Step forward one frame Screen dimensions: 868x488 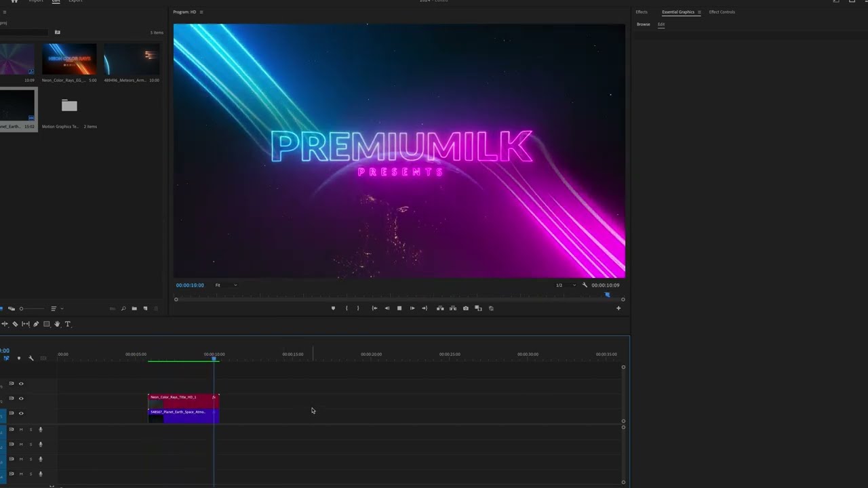[412, 308]
